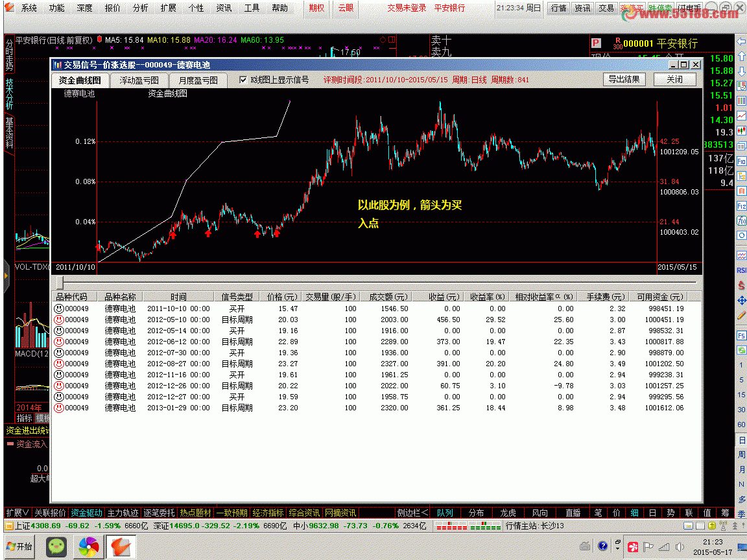The width and height of the screenshot is (747, 560).
Task: Click the RSI indicator icon
Action: 741,270
